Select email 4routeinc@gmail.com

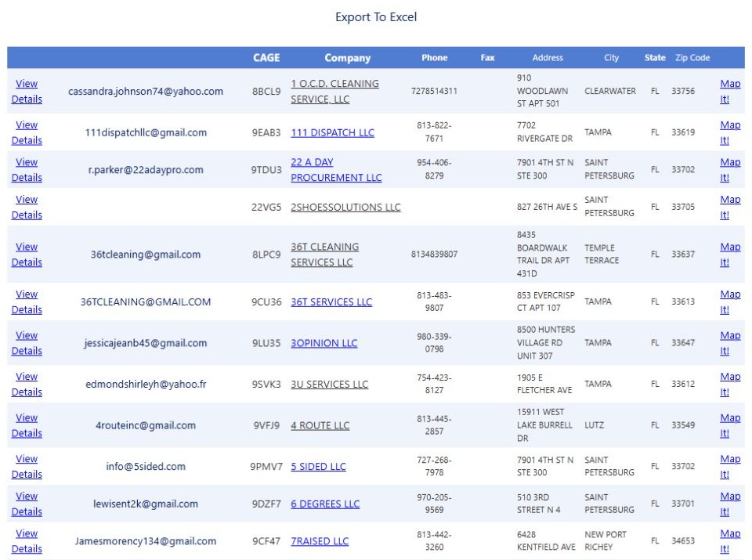[x=146, y=425]
